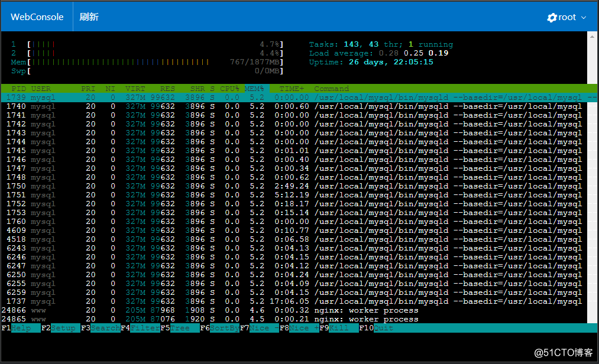Click F3 Search in the footer

101,328
